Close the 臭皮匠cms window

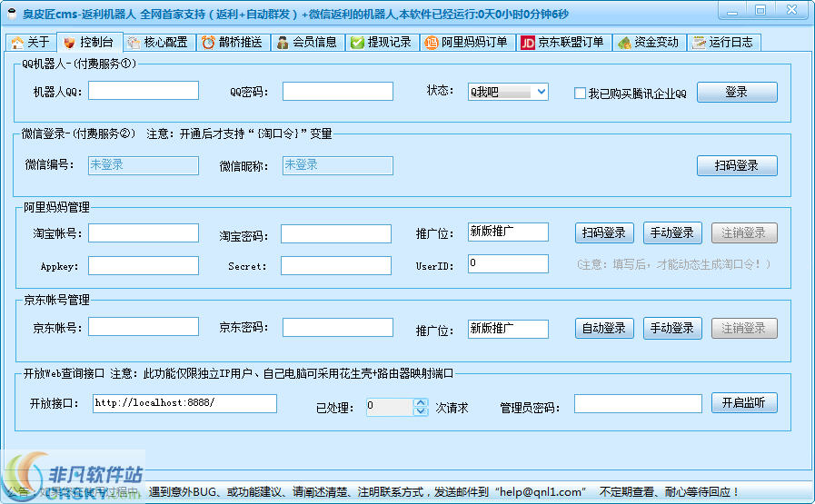coord(791,10)
